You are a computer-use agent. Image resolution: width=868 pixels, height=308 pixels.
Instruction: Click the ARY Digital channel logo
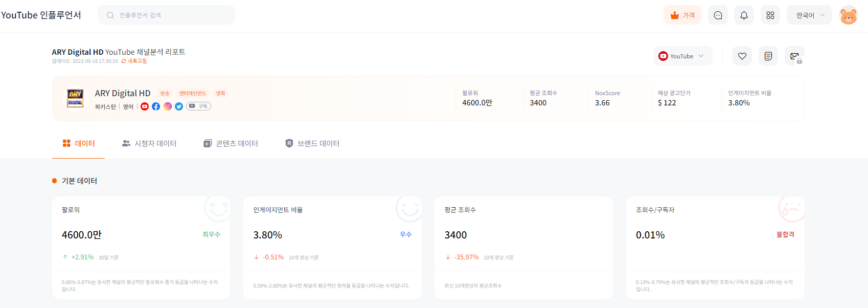tap(75, 98)
